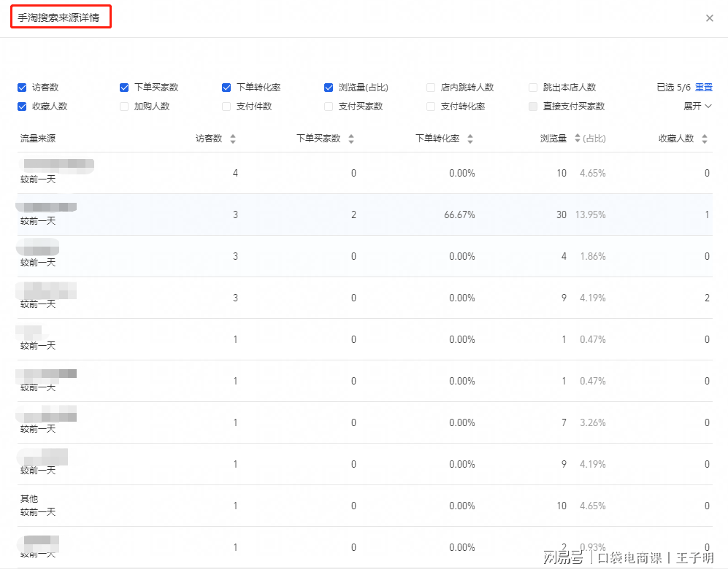Uncheck the 浏览量(占比) checkbox
This screenshot has width=728, height=572.
(329, 88)
